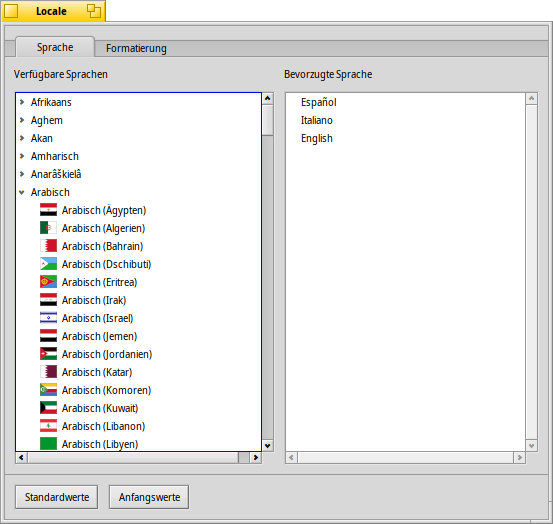Viewport: 553px width, 524px height.
Task: Select Arabisch (Libanon) entry
Action: [139, 426]
